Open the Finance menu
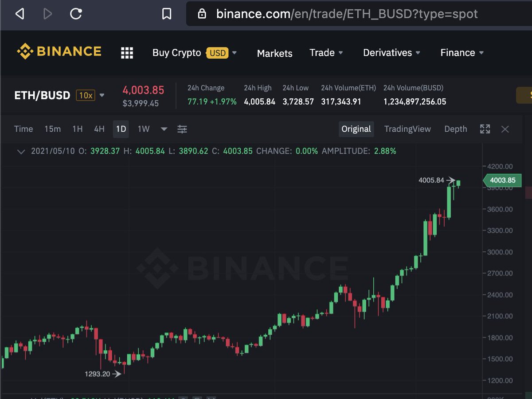 click(x=458, y=53)
